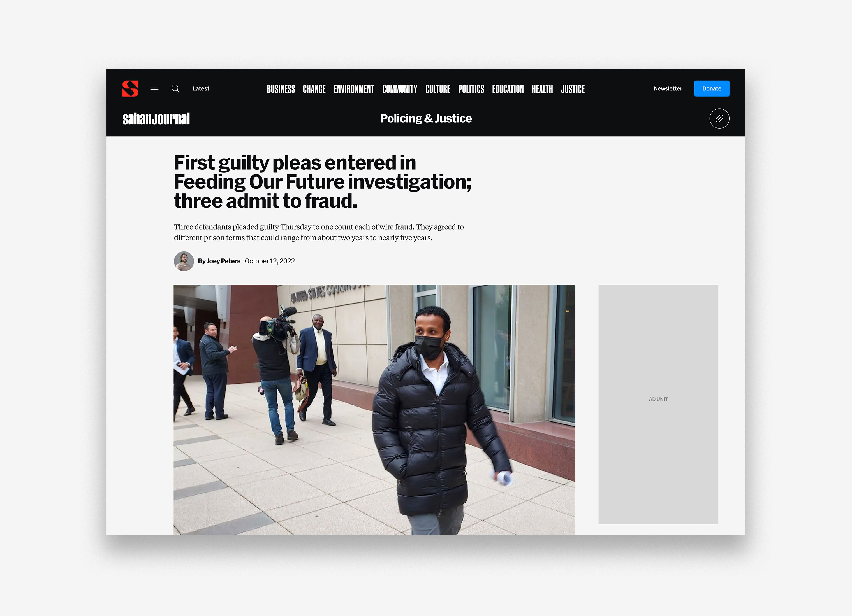This screenshot has height=616, width=852.
Task: Open search with the magnifier icon
Action: pos(175,88)
